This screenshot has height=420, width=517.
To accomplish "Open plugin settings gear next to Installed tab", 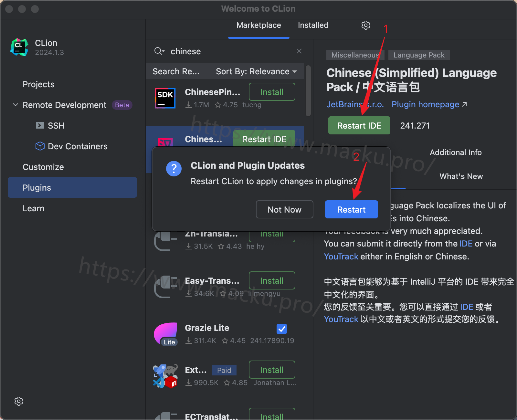I will point(365,25).
